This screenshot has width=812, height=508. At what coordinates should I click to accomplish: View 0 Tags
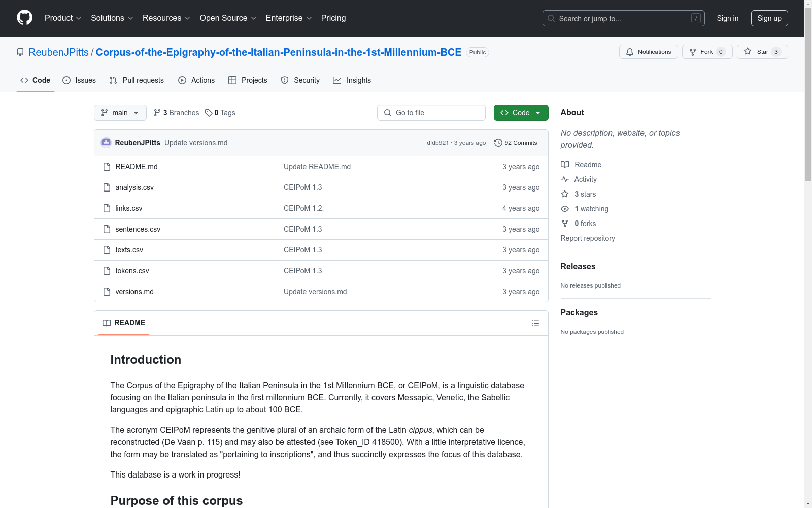tap(220, 113)
